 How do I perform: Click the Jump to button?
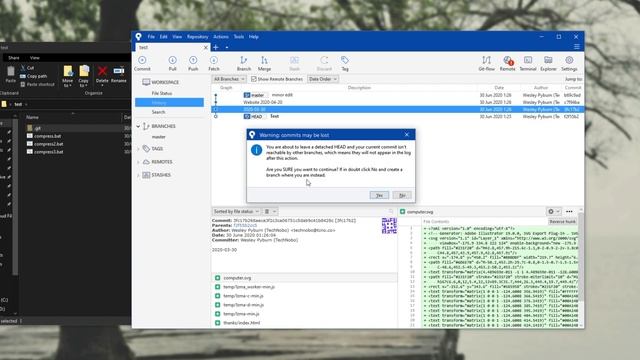point(573,79)
